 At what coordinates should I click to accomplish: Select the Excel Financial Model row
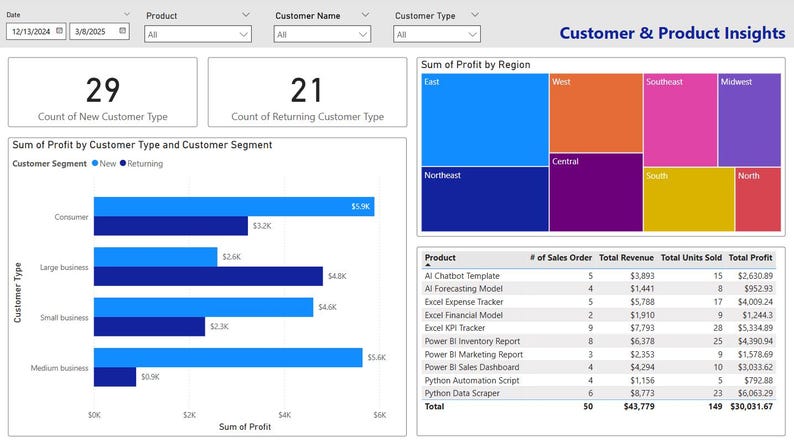(599, 315)
